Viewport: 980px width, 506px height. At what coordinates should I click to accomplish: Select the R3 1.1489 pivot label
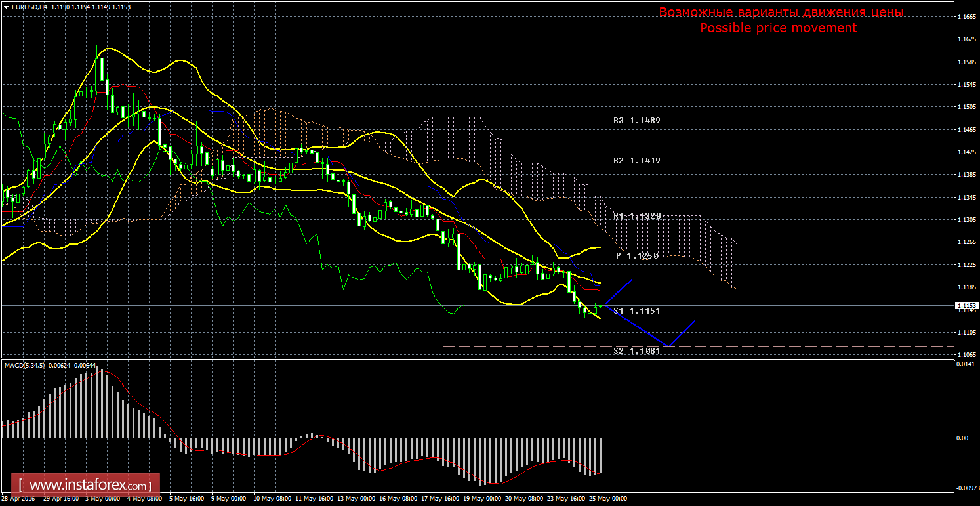pos(636,121)
